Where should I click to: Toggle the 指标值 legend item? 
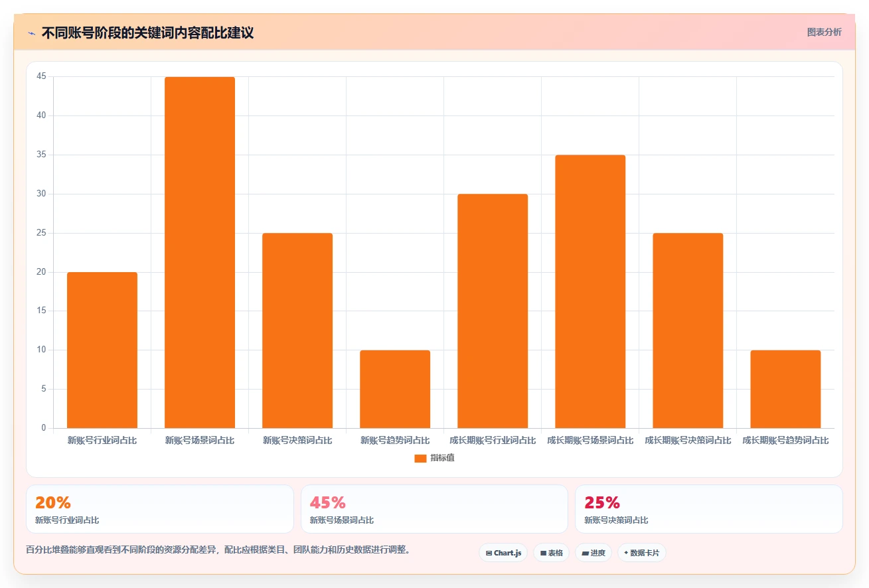(434, 458)
